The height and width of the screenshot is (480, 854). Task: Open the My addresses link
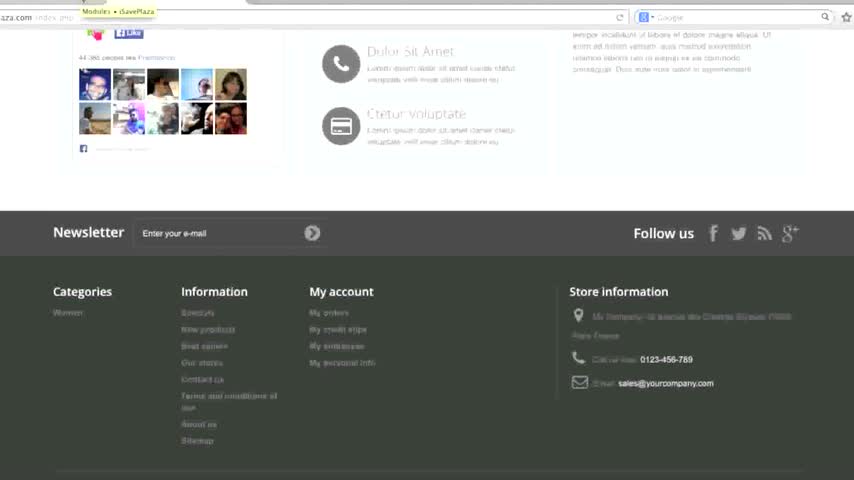337,346
